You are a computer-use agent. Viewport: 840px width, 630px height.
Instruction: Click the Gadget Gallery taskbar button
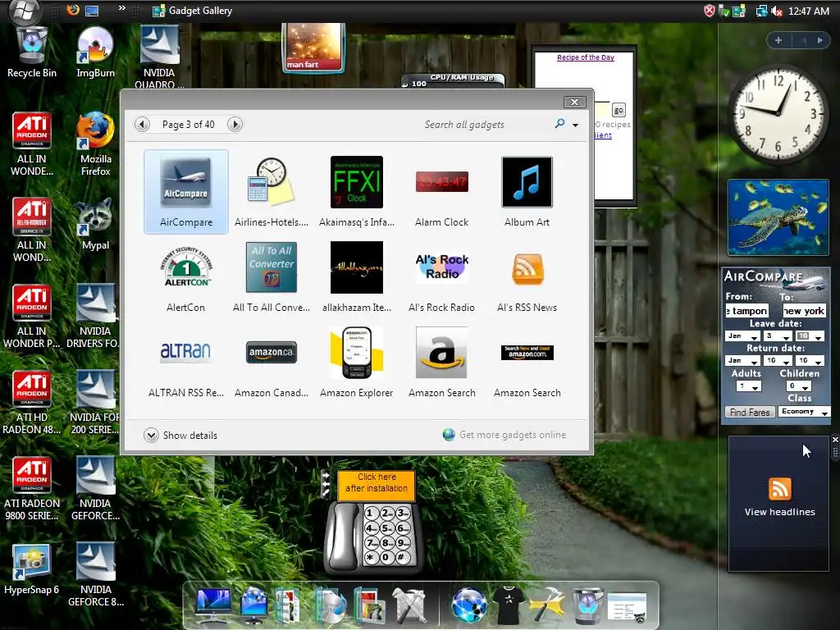tap(192, 11)
